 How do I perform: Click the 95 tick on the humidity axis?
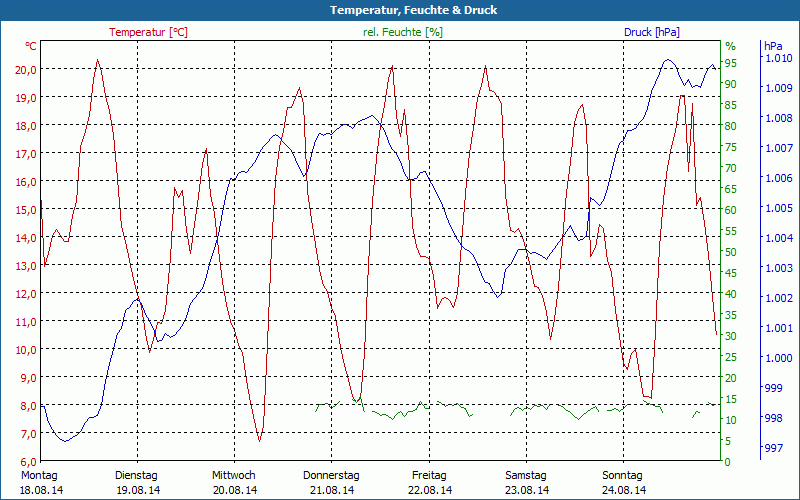730,63
